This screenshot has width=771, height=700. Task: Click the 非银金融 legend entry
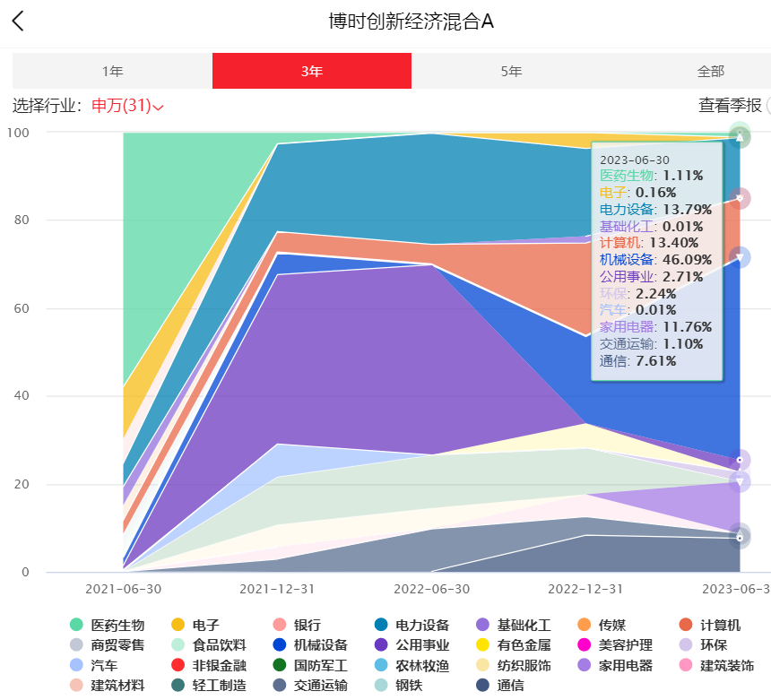[x=209, y=665]
